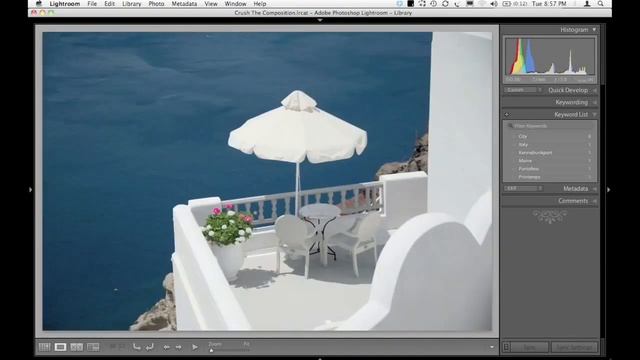This screenshot has height=360, width=640.
Task: Add a new keyword with the plus icon
Action: coord(507,115)
